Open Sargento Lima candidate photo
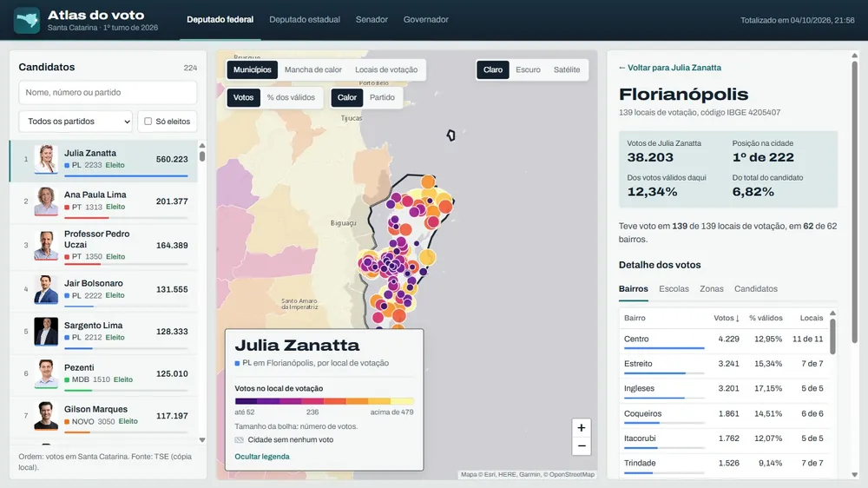Viewport: 868px width, 488px height. pyautogui.click(x=46, y=332)
